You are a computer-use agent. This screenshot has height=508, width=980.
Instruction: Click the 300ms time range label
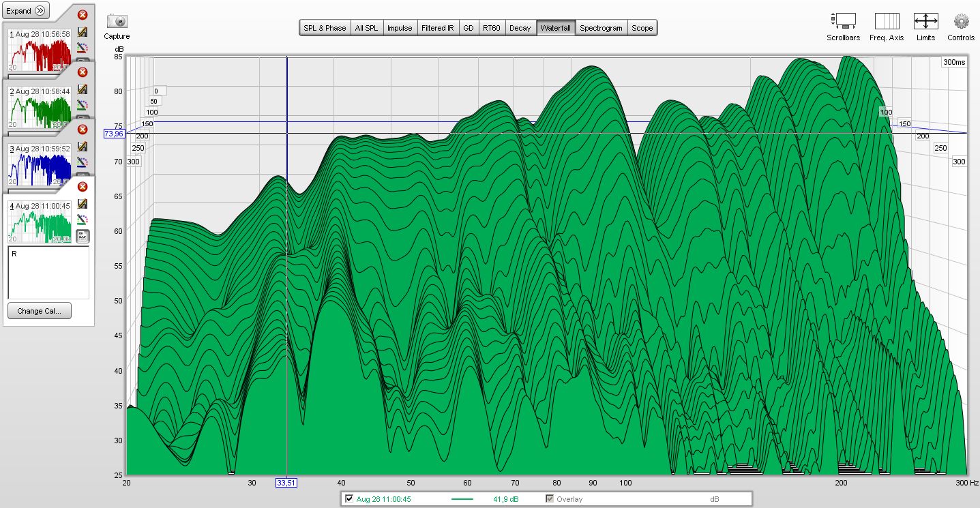click(x=954, y=62)
